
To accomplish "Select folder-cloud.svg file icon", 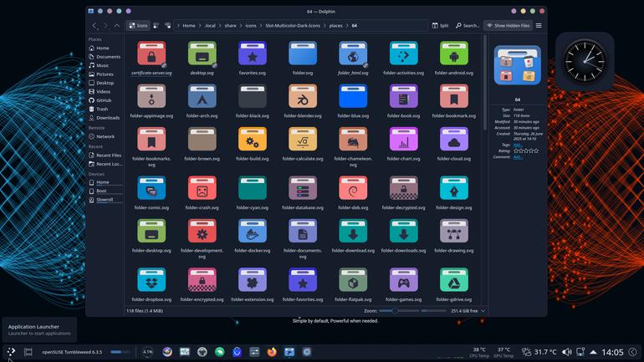I will point(454,139).
